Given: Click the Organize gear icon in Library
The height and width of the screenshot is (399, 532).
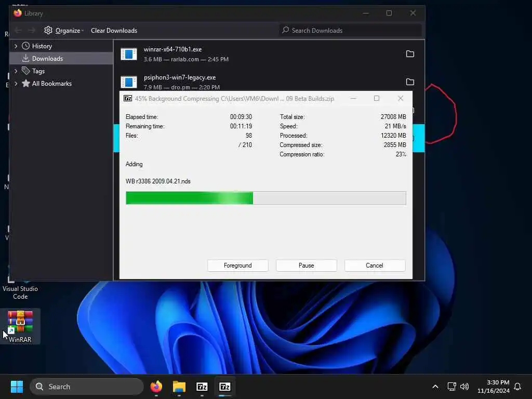Looking at the screenshot, I should pyautogui.click(x=48, y=30).
